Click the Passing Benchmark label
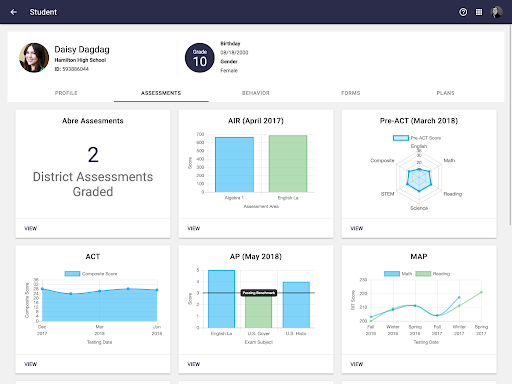 (259, 293)
